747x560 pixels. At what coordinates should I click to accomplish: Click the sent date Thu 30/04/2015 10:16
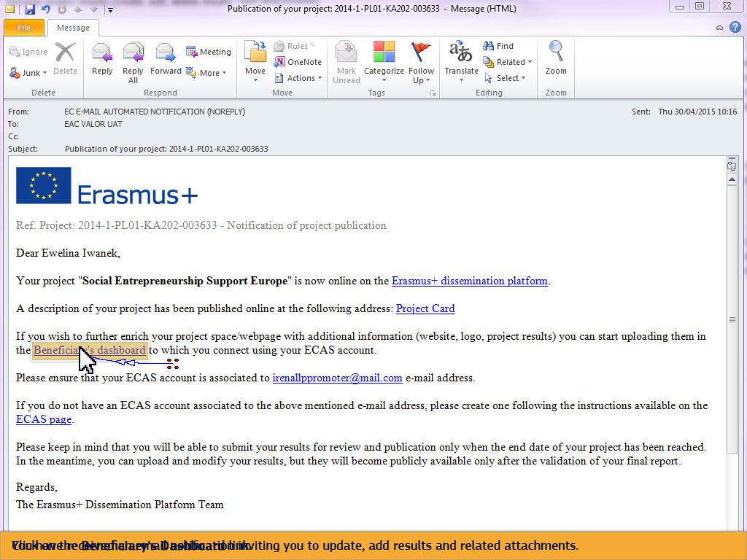click(697, 112)
